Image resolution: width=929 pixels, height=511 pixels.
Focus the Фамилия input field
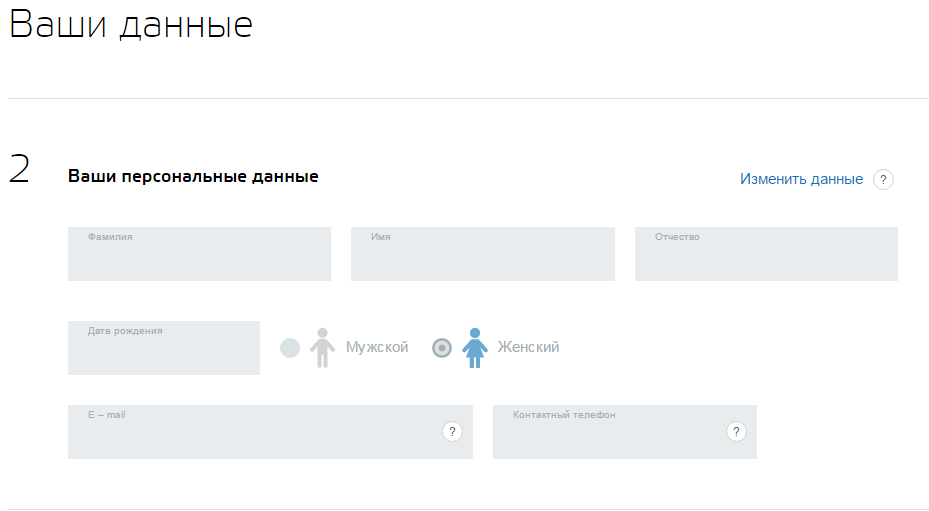click(199, 258)
